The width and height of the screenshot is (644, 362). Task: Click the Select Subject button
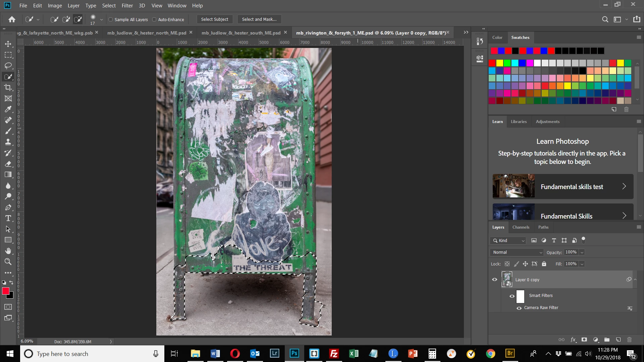pyautogui.click(x=214, y=19)
